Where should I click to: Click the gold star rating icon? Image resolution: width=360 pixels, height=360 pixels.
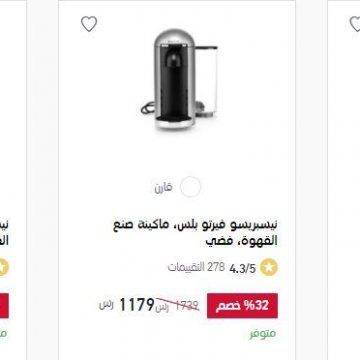[269, 268]
